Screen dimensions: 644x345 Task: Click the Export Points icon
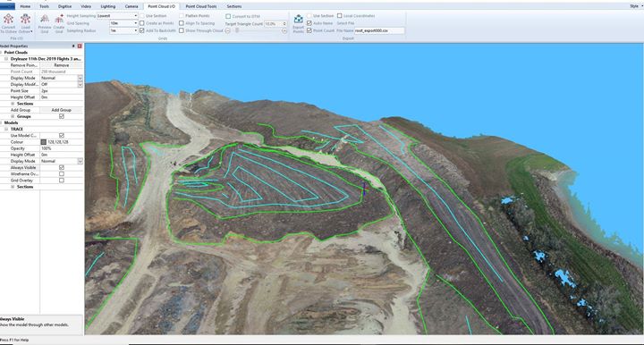tap(299, 20)
